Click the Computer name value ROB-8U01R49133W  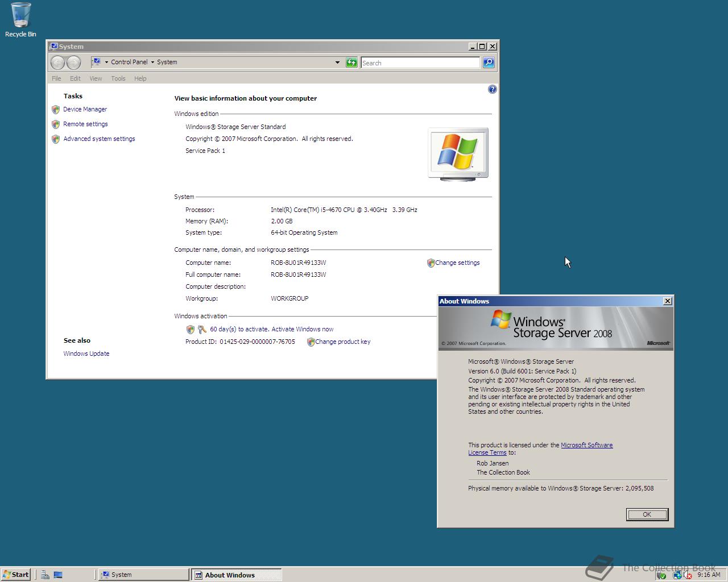click(299, 263)
